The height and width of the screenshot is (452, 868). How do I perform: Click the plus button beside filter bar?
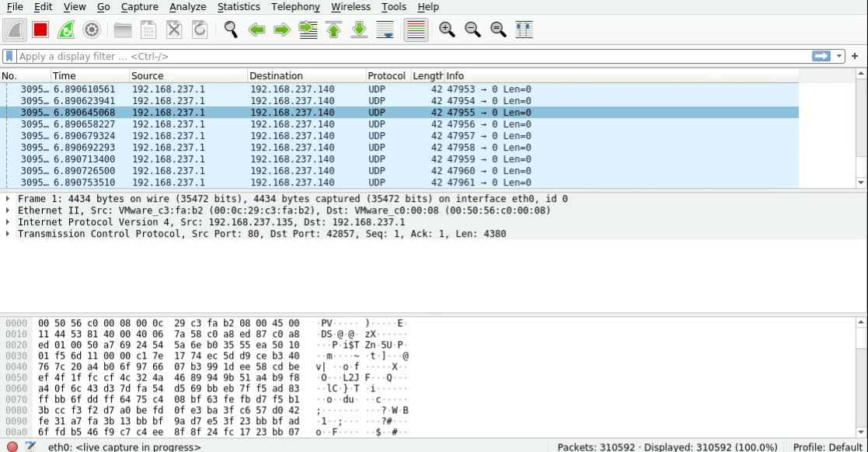[854, 55]
